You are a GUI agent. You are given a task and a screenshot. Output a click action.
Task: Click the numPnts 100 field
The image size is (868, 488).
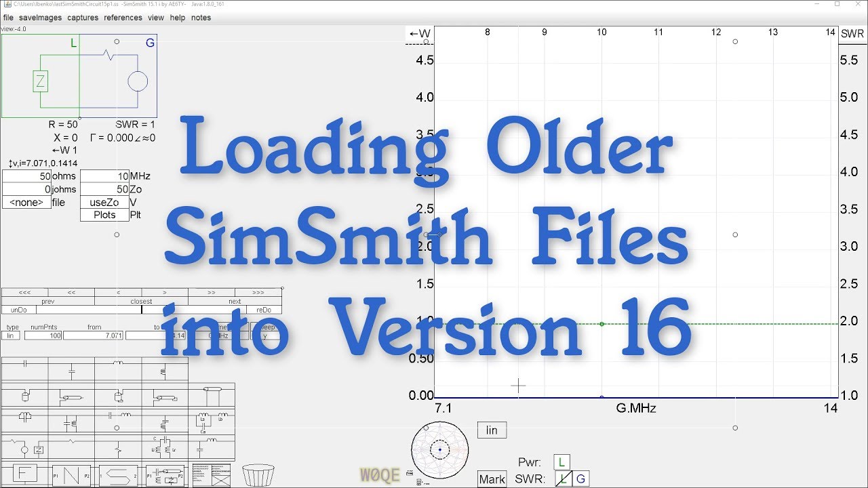click(x=43, y=335)
